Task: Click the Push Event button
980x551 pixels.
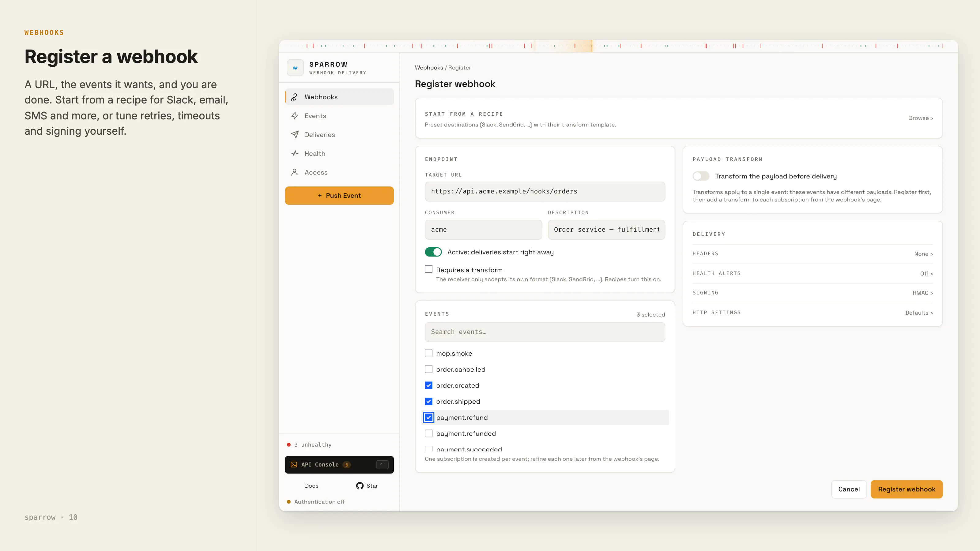Action: (339, 196)
